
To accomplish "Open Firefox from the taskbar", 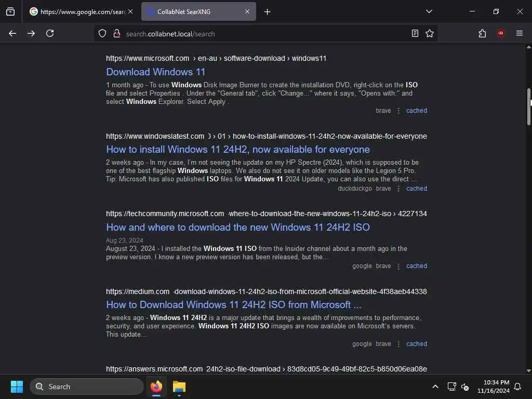I will pos(156,387).
